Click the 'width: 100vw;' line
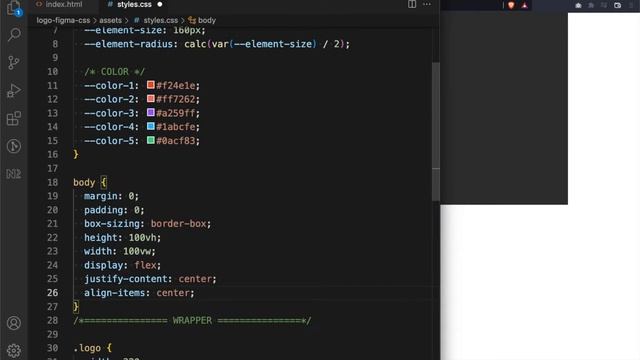The height and width of the screenshot is (360, 640). coord(120,251)
